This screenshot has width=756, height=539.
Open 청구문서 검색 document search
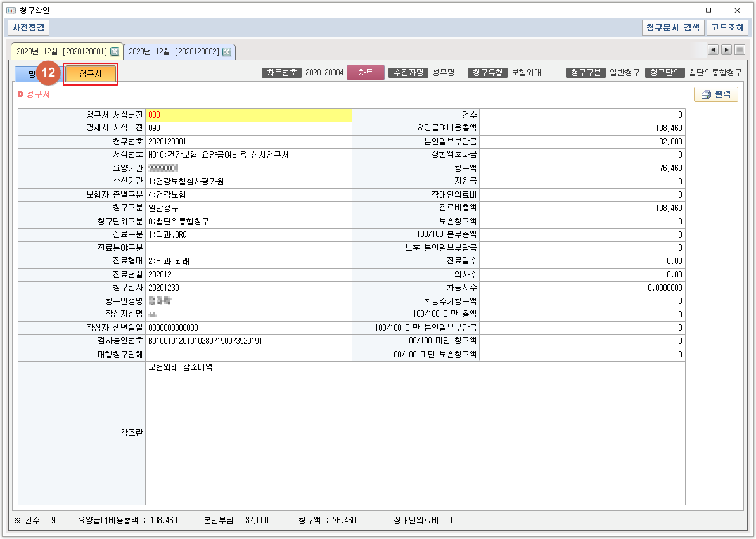[672, 28]
